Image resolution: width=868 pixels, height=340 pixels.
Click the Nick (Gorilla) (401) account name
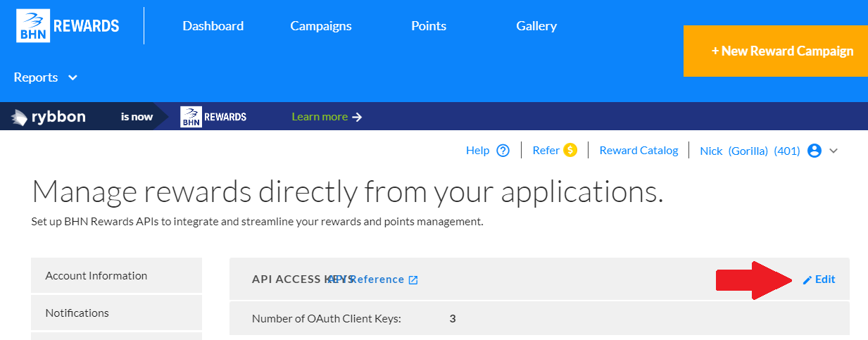(750, 151)
